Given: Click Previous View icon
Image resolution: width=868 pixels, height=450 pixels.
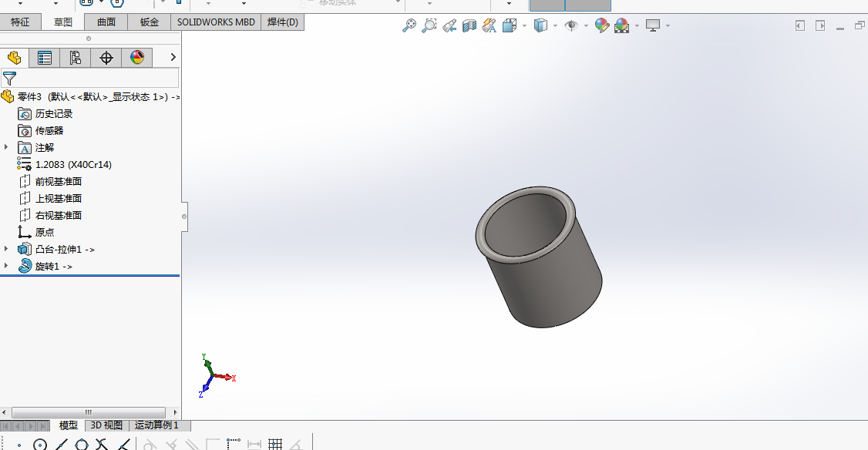Looking at the screenshot, I should [449, 25].
